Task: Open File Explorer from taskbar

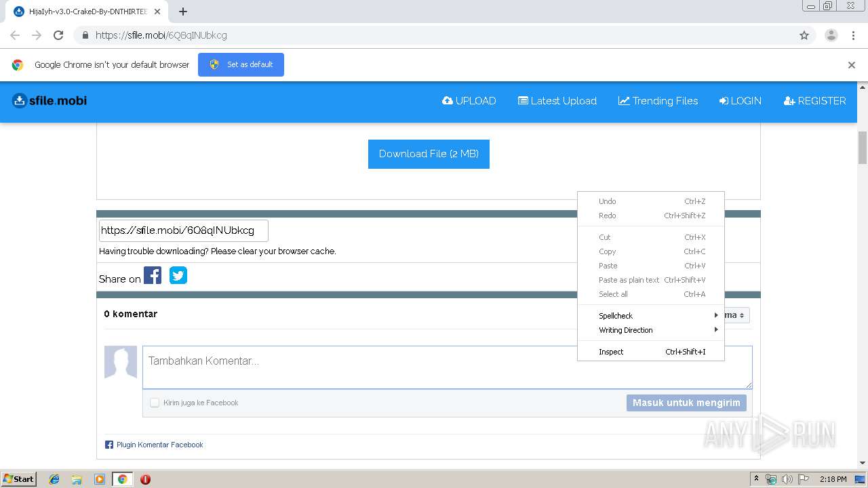Action: [x=77, y=479]
